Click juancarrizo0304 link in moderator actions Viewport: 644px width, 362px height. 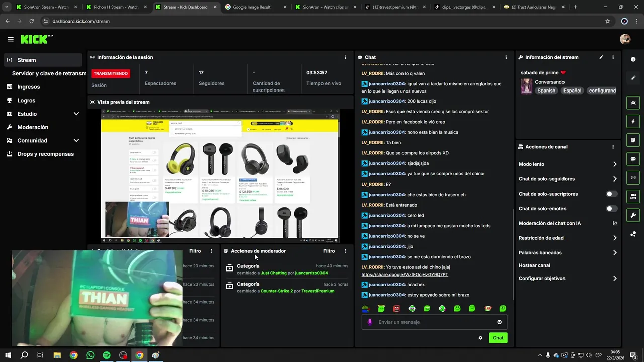point(311,273)
